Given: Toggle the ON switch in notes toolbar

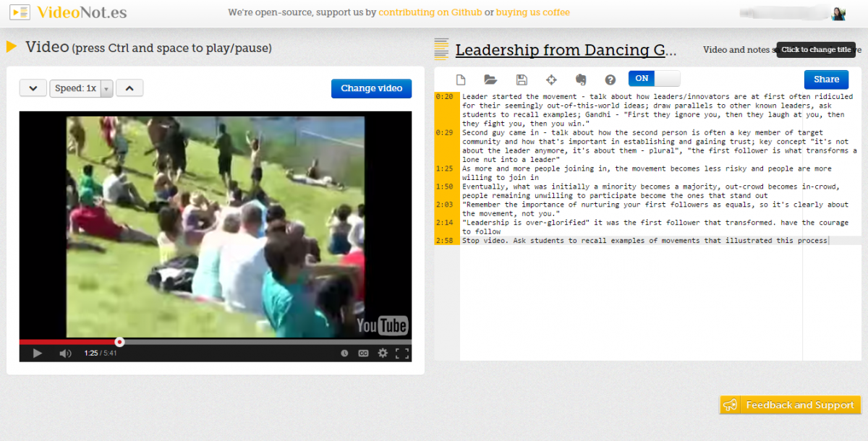Looking at the screenshot, I should [x=654, y=79].
